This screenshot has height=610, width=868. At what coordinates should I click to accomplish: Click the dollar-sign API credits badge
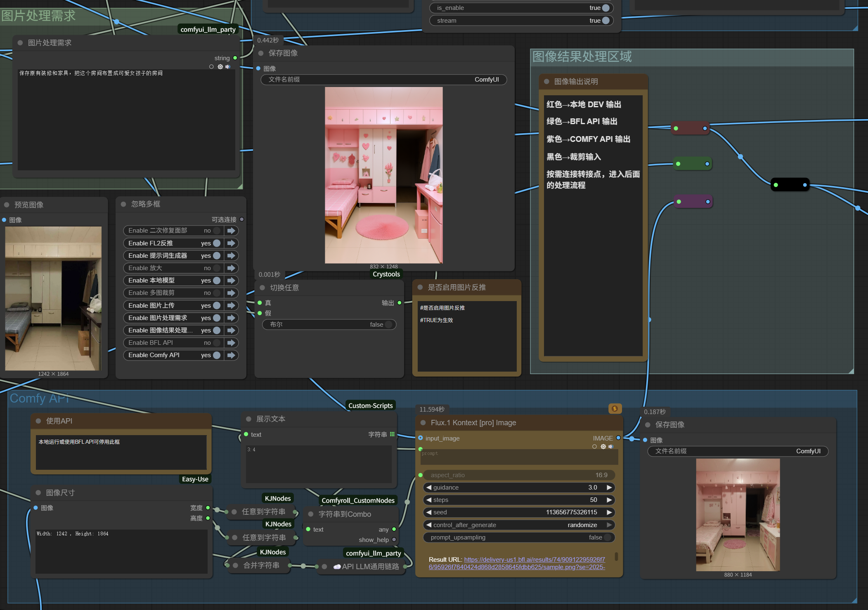click(615, 408)
